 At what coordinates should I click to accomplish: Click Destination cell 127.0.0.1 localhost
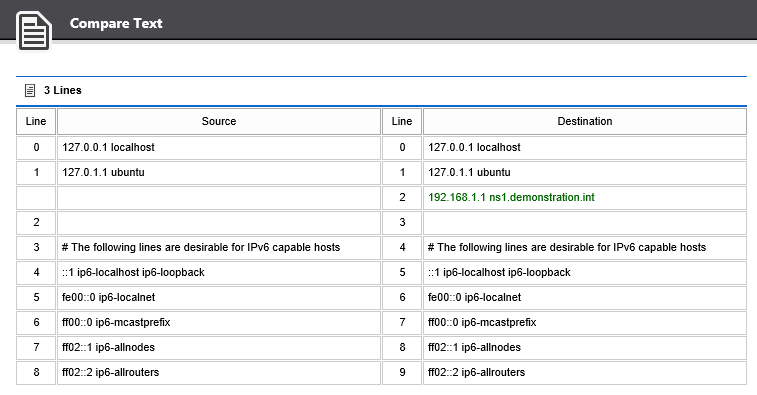pyautogui.click(x=585, y=147)
